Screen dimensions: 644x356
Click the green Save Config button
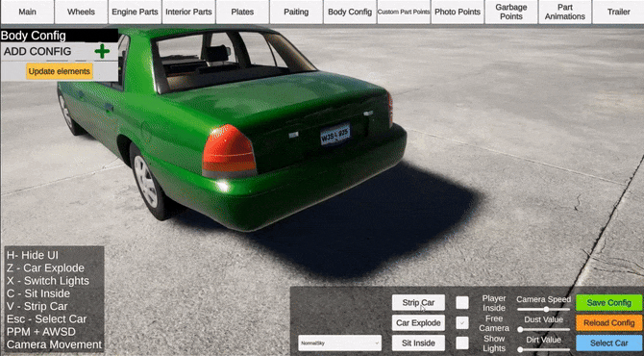608,303
